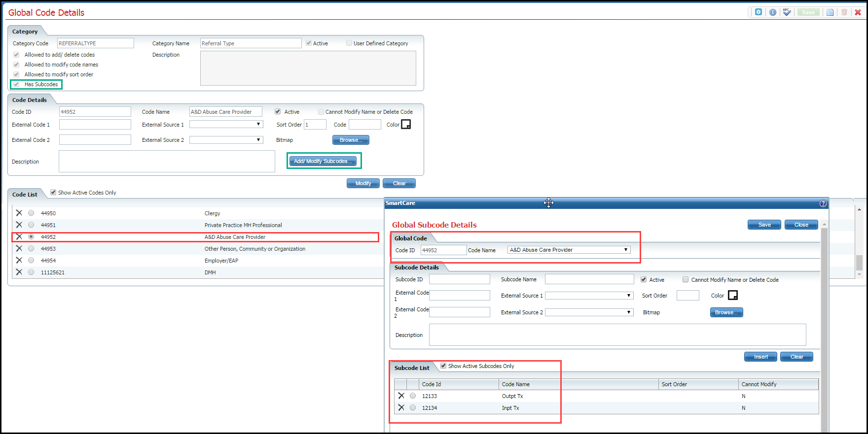This screenshot has width=868, height=434.
Task: Click the trash delete icon in toolbar
Action: point(844,12)
